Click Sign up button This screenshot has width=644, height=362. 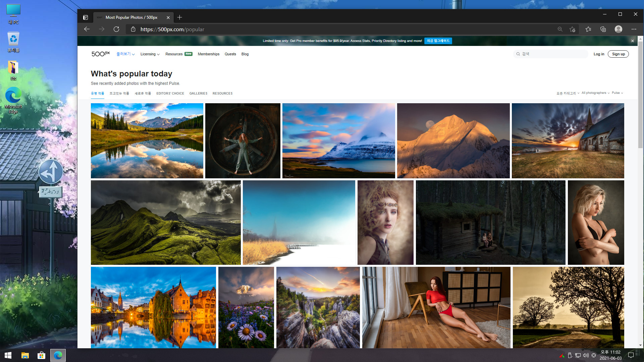(x=618, y=54)
